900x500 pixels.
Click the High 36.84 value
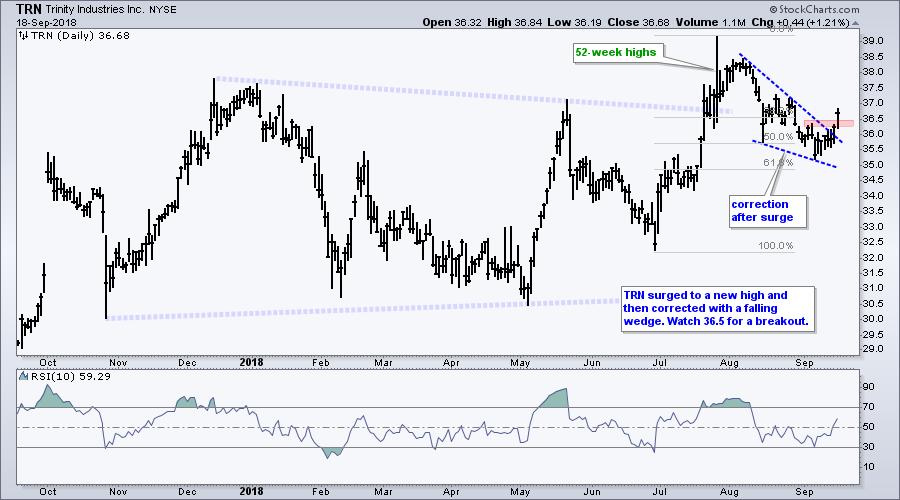513,22
